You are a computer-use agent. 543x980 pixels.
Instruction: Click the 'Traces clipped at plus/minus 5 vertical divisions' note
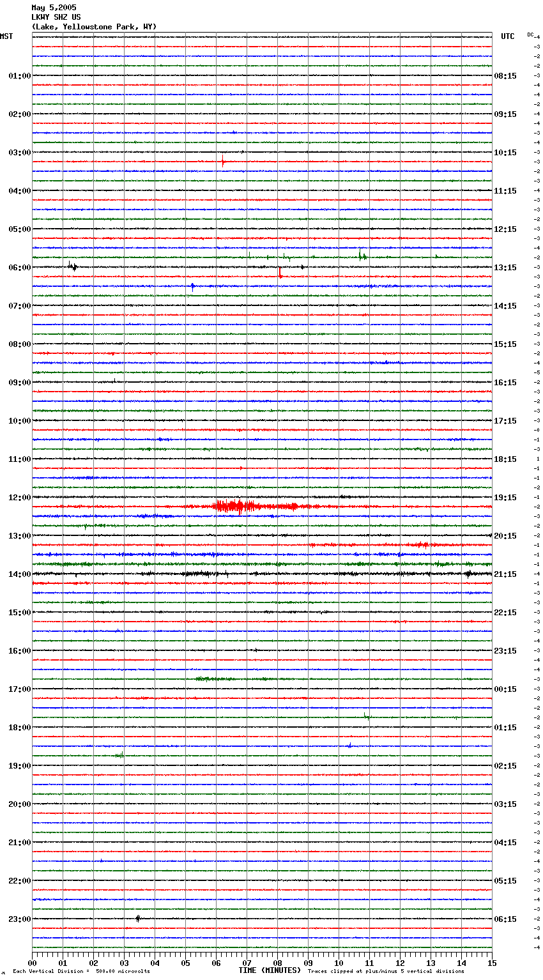386,972
